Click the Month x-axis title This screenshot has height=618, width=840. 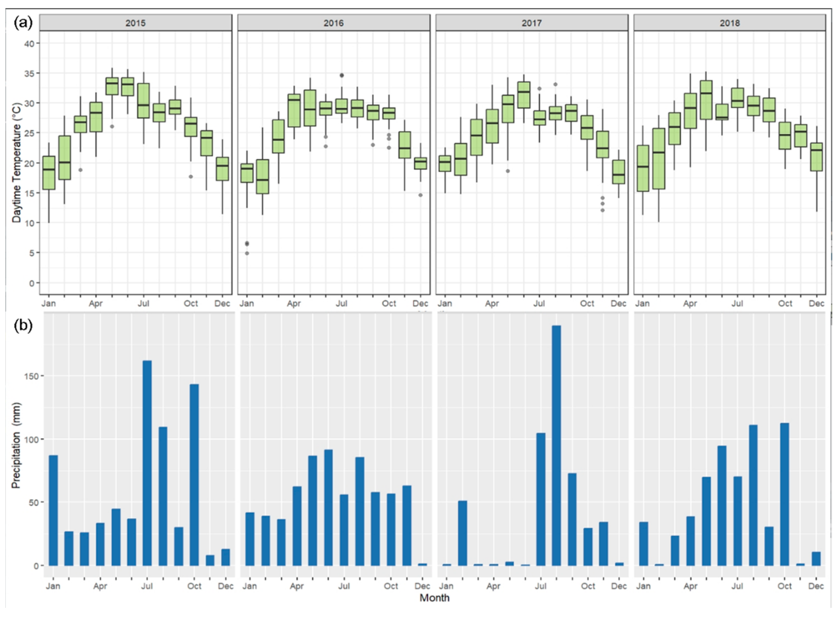click(434, 597)
